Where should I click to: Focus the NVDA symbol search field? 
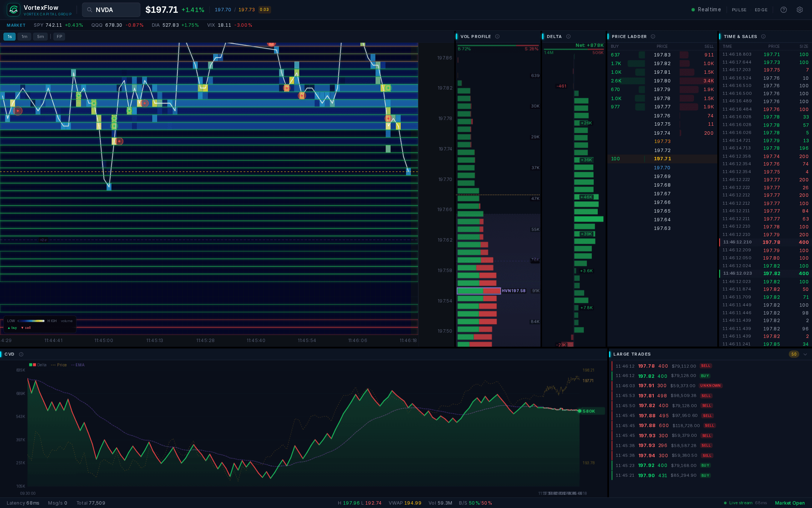tap(111, 10)
